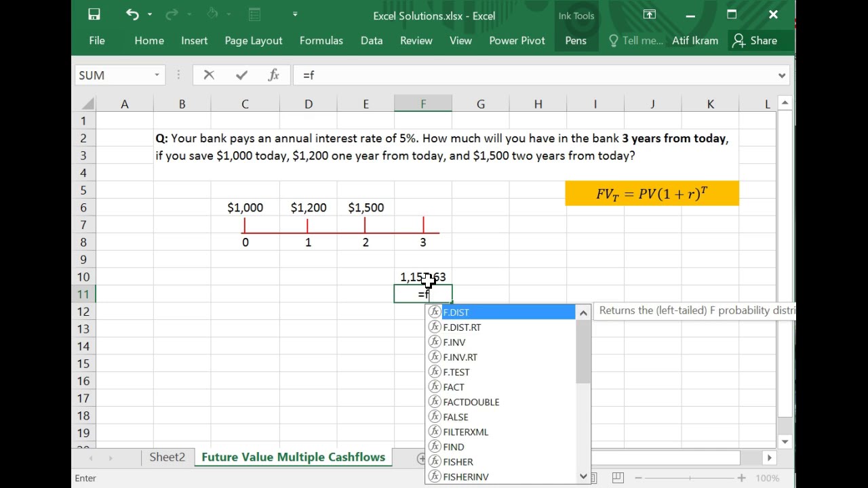868x488 pixels.
Task: Click the orange FV formula box
Action: (652, 193)
